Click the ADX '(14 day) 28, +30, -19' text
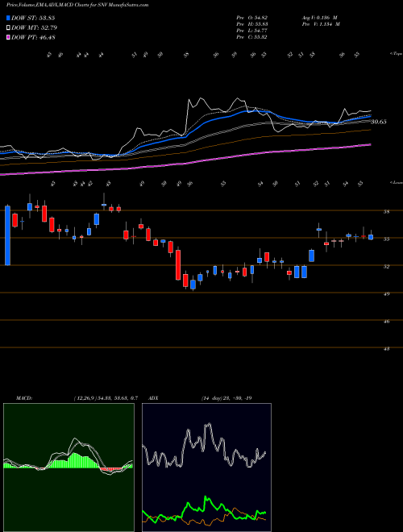The image size is (403, 532). click(x=226, y=398)
